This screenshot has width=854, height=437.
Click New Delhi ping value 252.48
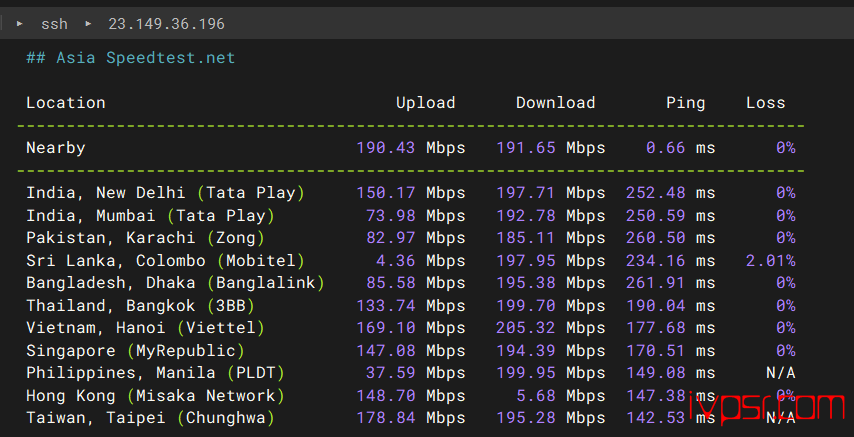click(655, 193)
